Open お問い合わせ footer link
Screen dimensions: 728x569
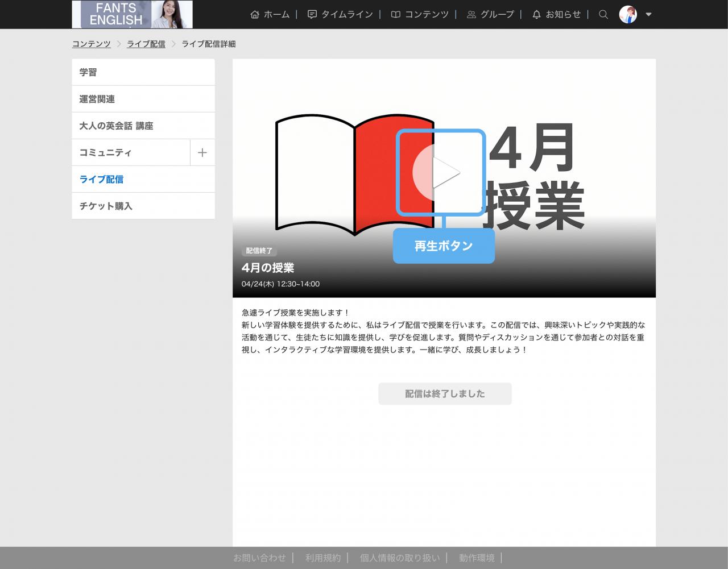click(x=259, y=558)
